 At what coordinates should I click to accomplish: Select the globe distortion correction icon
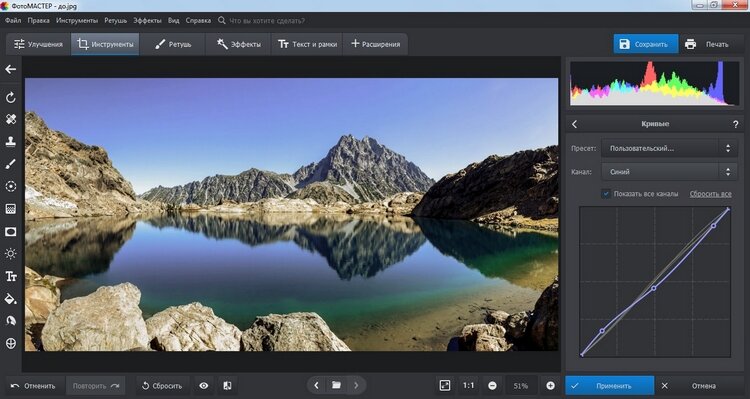(11, 343)
